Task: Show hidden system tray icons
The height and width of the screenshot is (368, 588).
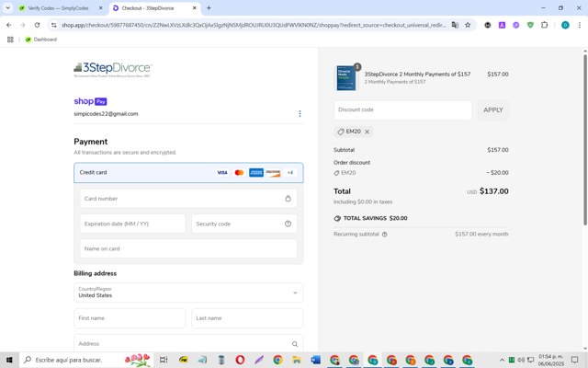Action: coord(502,360)
